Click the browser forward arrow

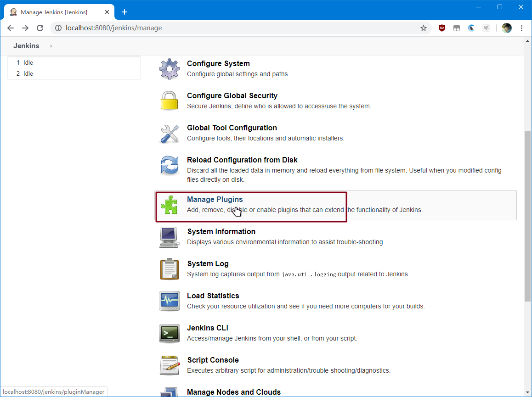(x=25, y=28)
